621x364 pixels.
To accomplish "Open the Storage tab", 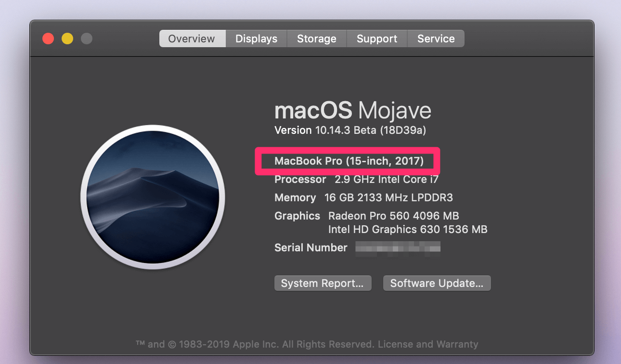I will [x=316, y=39].
